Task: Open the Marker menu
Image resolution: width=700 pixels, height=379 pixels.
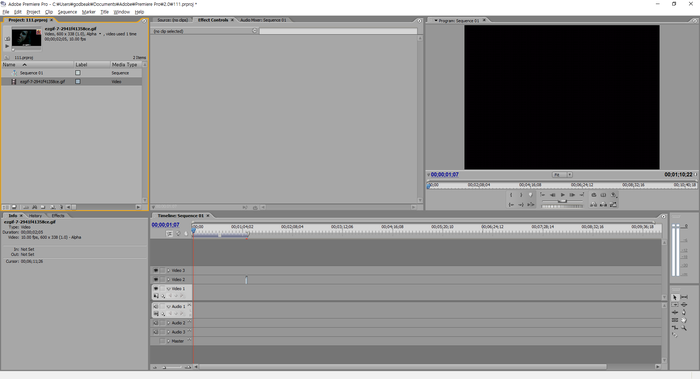Action: 88,12
